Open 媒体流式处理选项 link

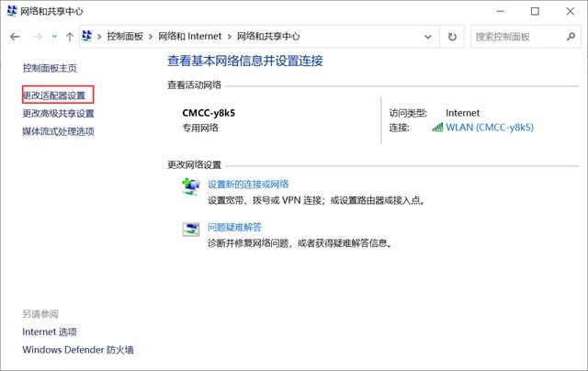pyautogui.click(x=58, y=131)
